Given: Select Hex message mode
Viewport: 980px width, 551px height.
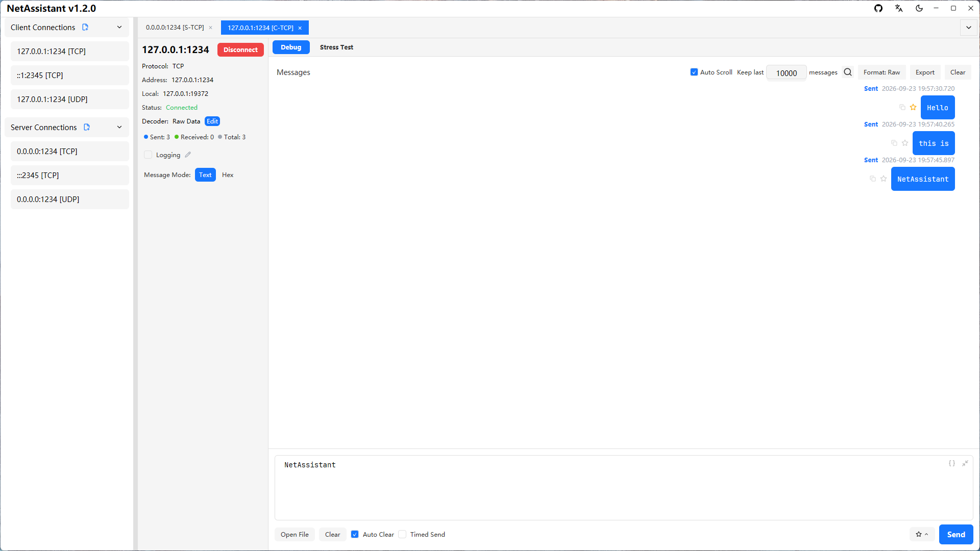Looking at the screenshot, I should 228,174.
